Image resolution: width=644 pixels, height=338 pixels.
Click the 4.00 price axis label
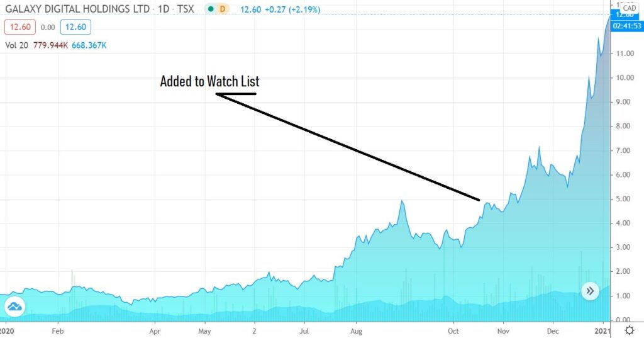(x=623, y=223)
